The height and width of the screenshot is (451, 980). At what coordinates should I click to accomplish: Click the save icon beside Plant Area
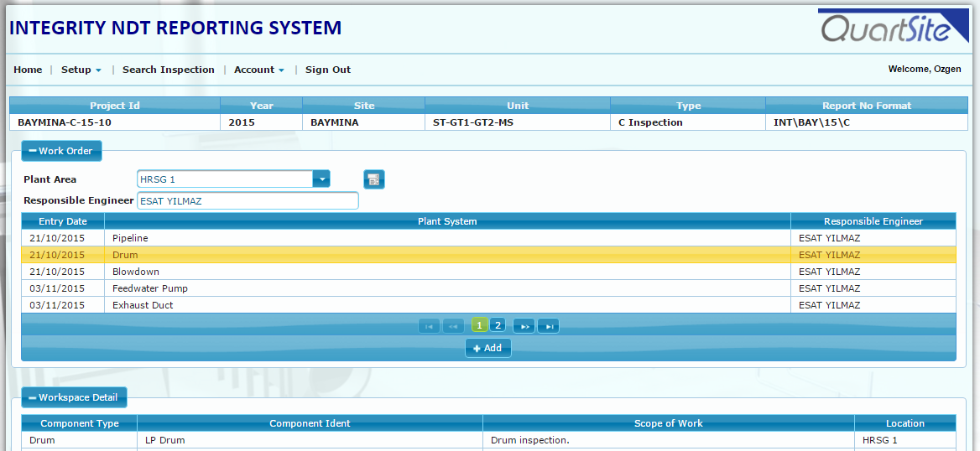[374, 179]
